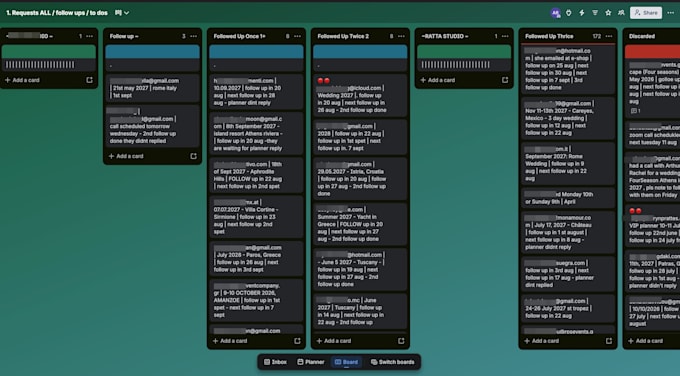Image resolution: width=680 pixels, height=376 pixels.
Task: Click the Share button
Action: point(646,13)
